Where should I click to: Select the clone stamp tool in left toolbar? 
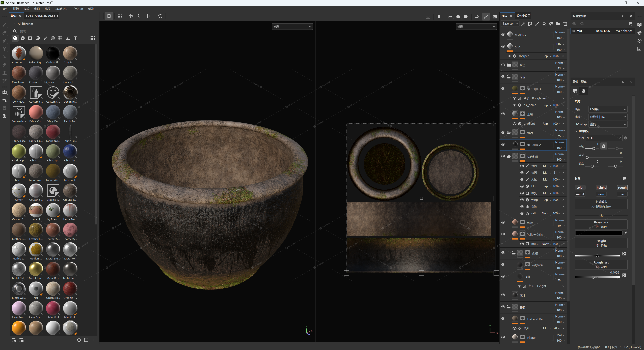[x=5, y=73]
